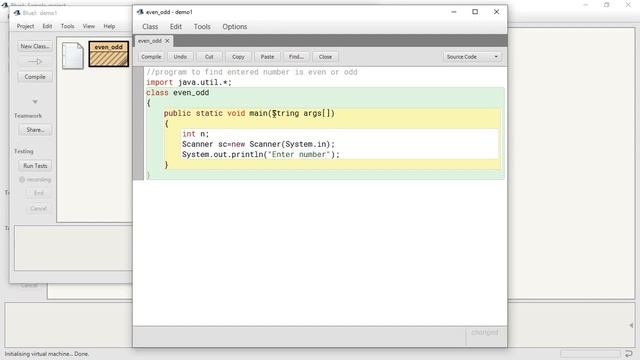Click the Scanner sc=new Scanner line
Viewport: 640px width, 360px height.
(x=258, y=144)
